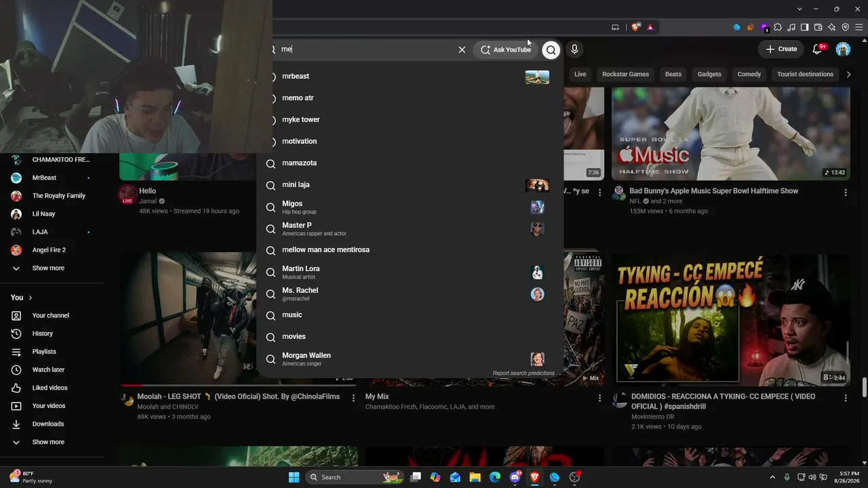Open Brave VPN shield icon
This screenshot has width=868, height=488.
pyautogui.click(x=845, y=27)
